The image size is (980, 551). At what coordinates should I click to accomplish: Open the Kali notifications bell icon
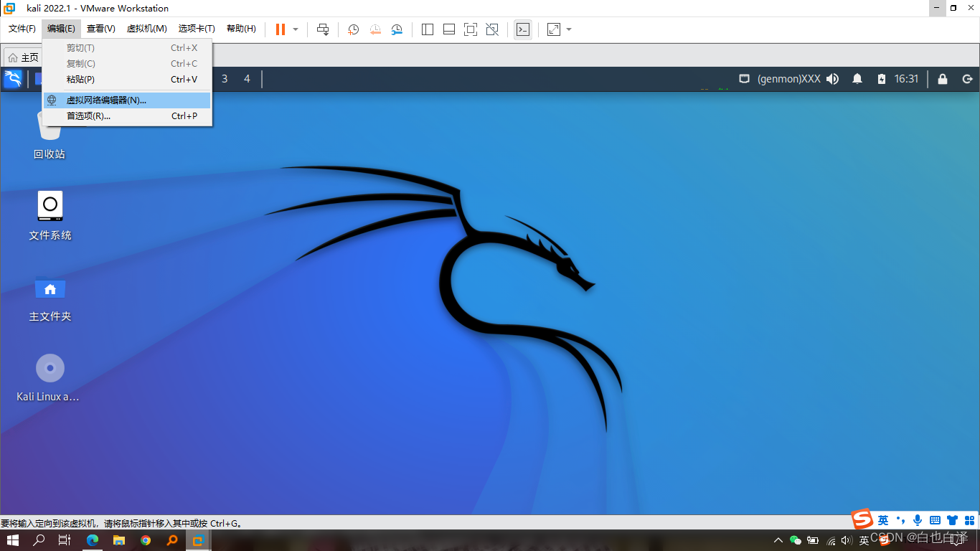coord(857,79)
